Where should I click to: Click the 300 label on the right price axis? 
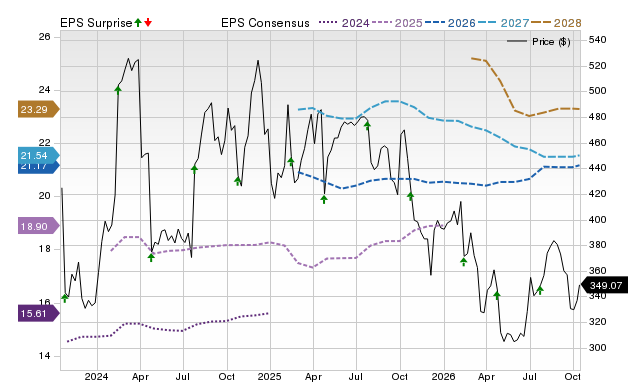598,348
